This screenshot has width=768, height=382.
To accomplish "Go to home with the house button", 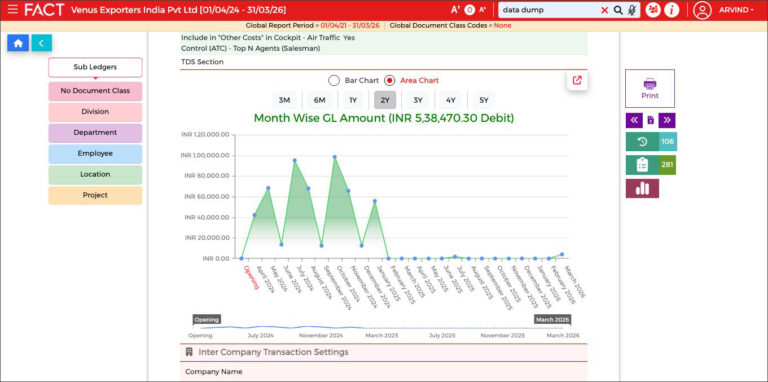I will pyautogui.click(x=18, y=43).
